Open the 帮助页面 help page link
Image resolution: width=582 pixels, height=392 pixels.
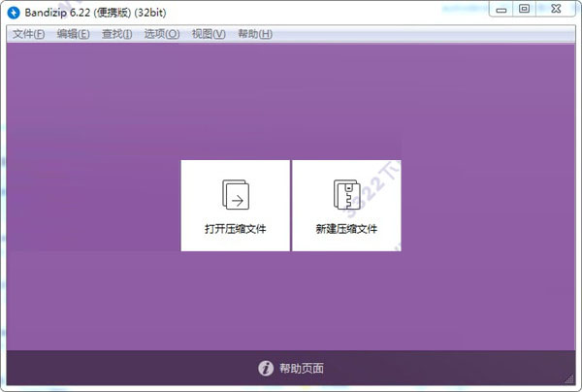point(302,369)
